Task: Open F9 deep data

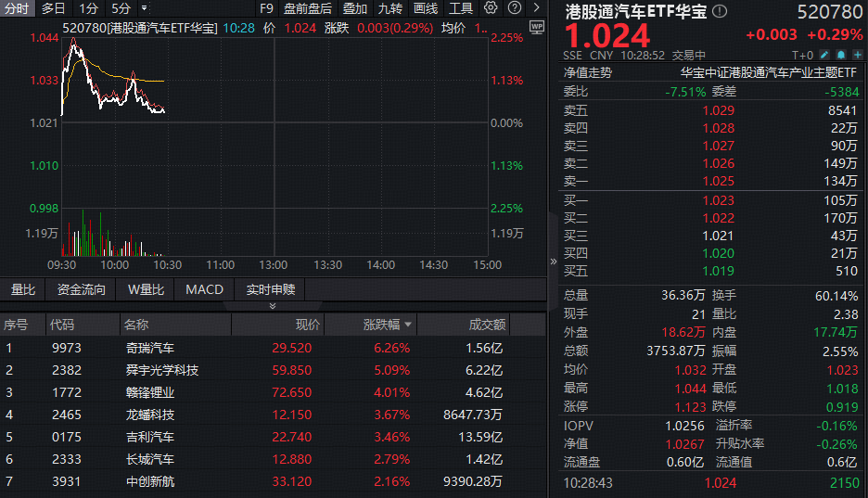Action: click(x=266, y=8)
